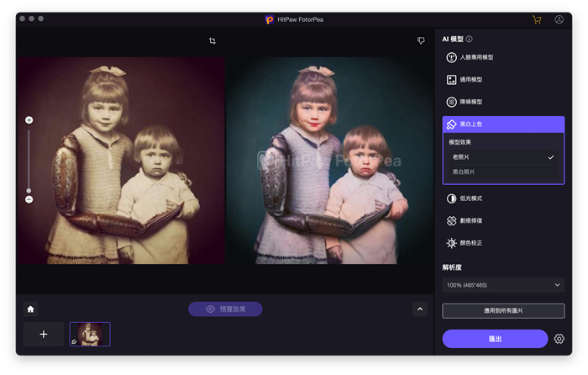This screenshot has width=588, height=375.
Task: Collapse the 黑白上色 model section
Action: (503, 124)
